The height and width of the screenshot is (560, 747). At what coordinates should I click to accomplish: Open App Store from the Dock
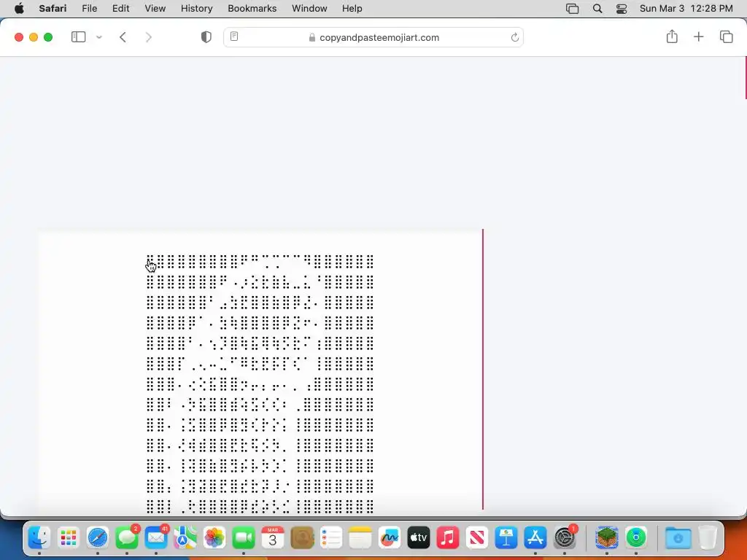535,537
